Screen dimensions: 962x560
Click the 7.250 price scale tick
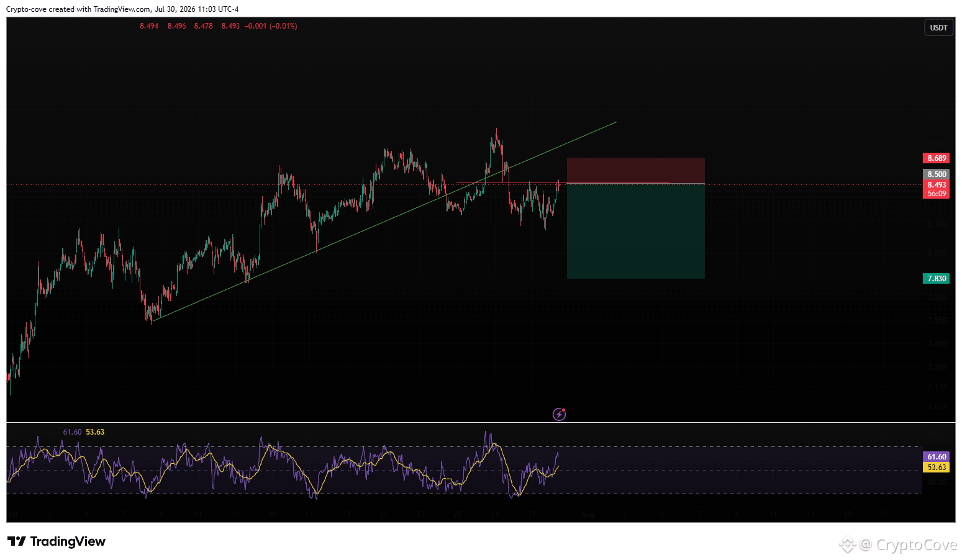937,368
